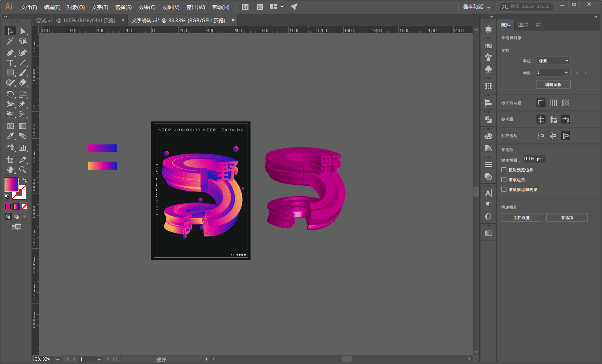Toggle show rulers button

pyautogui.click(x=541, y=103)
